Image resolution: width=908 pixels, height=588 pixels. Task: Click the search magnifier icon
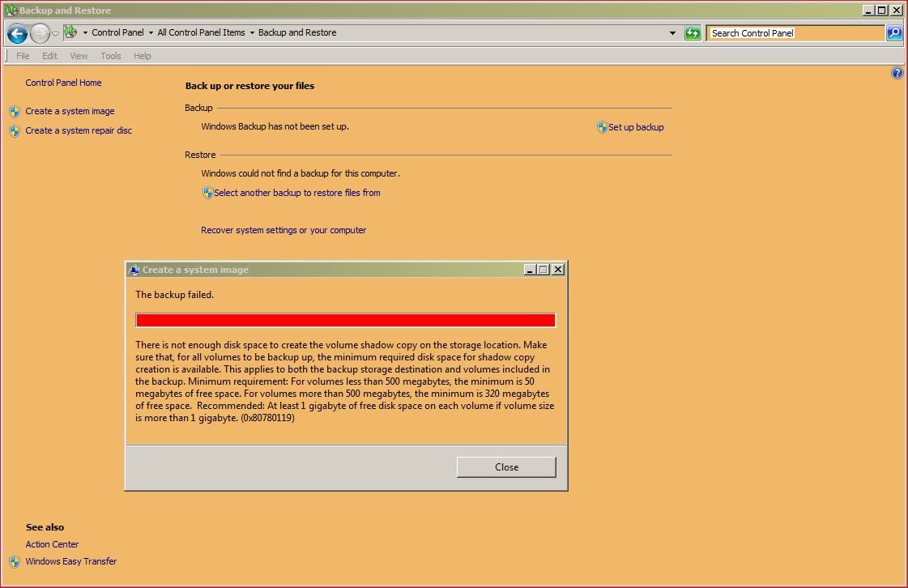point(894,33)
